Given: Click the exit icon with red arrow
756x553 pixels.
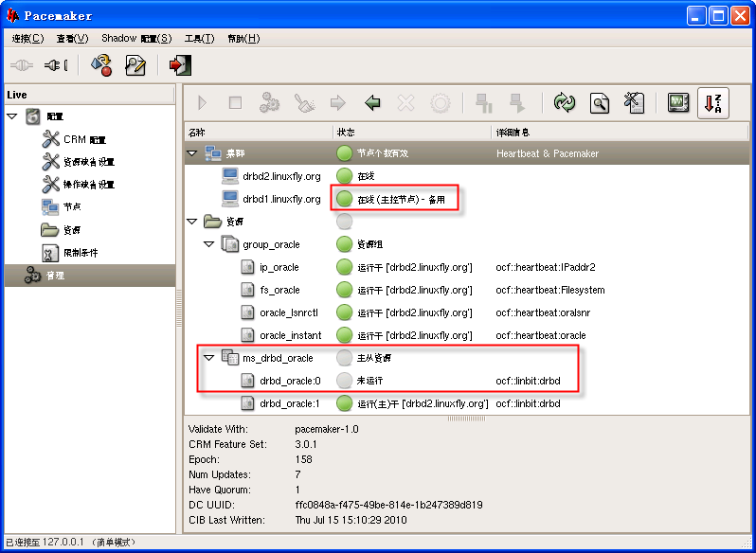Looking at the screenshot, I should click(179, 65).
